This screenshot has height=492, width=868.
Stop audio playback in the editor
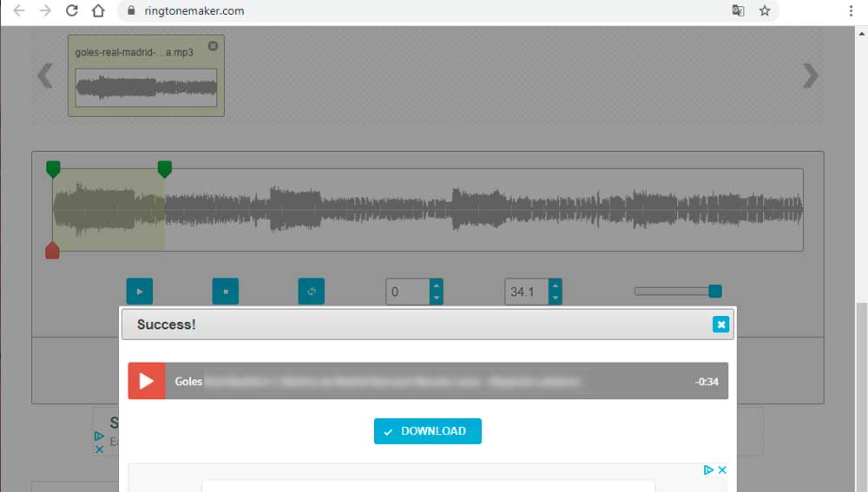click(226, 292)
